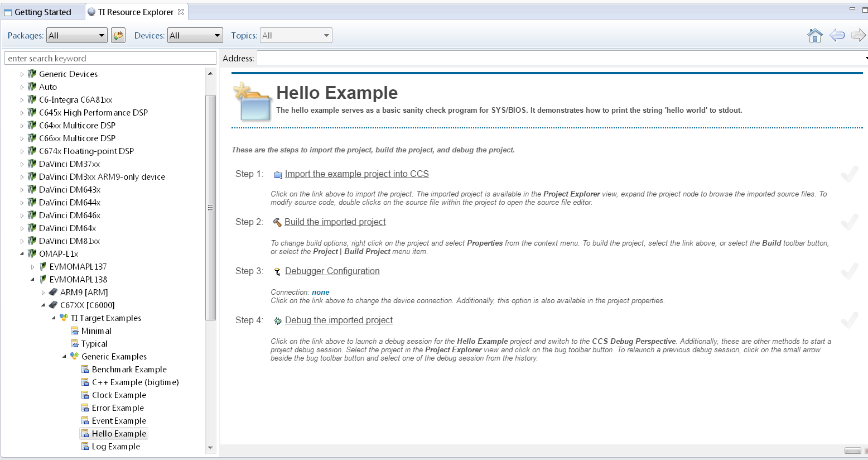Click the Forward arrow navigation icon
Screen dimensions: 868x460
(x=858, y=36)
